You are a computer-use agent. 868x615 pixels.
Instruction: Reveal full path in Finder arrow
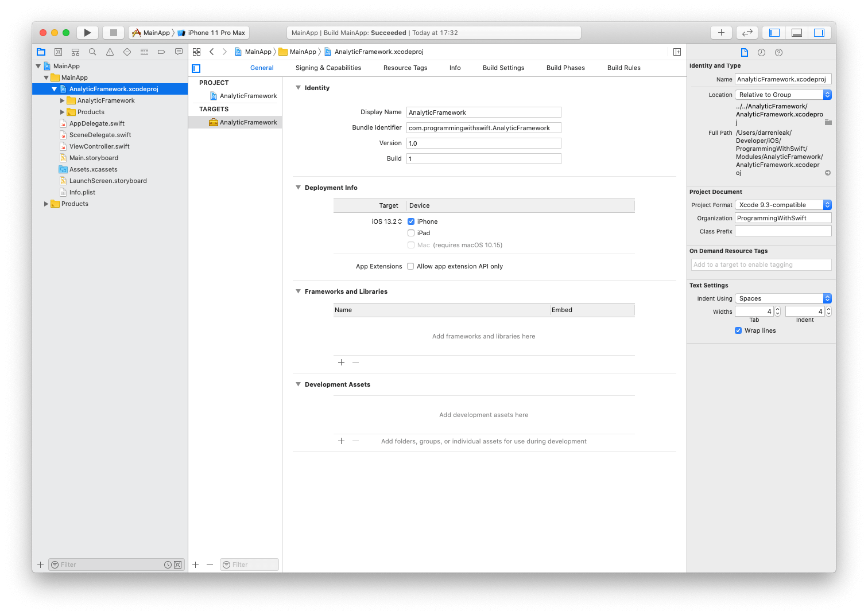pyautogui.click(x=828, y=173)
